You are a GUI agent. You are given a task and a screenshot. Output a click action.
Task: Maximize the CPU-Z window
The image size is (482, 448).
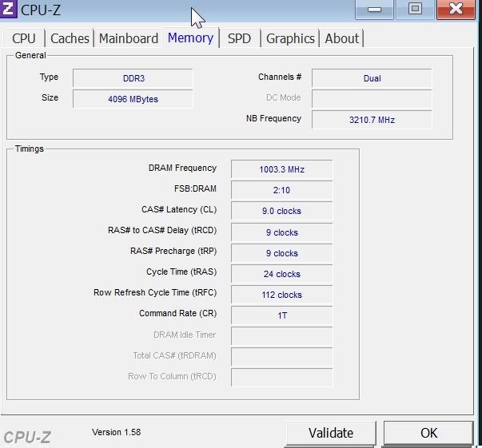[x=415, y=10]
